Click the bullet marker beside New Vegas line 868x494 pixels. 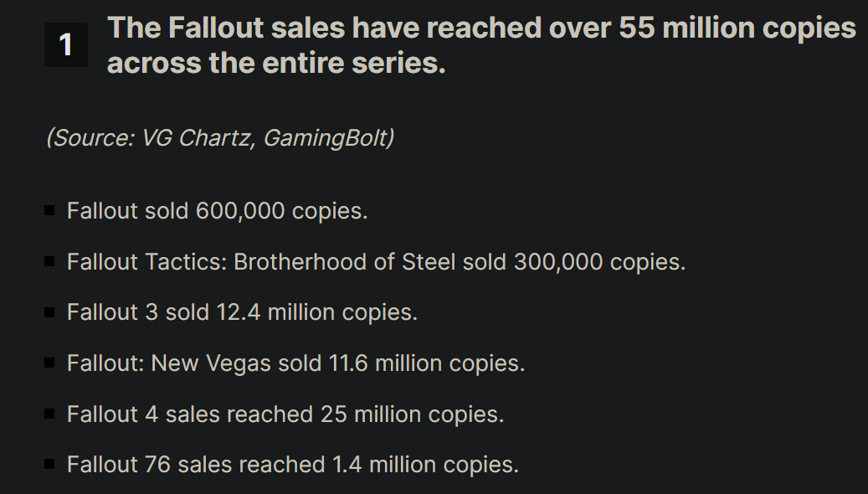[49, 363]
